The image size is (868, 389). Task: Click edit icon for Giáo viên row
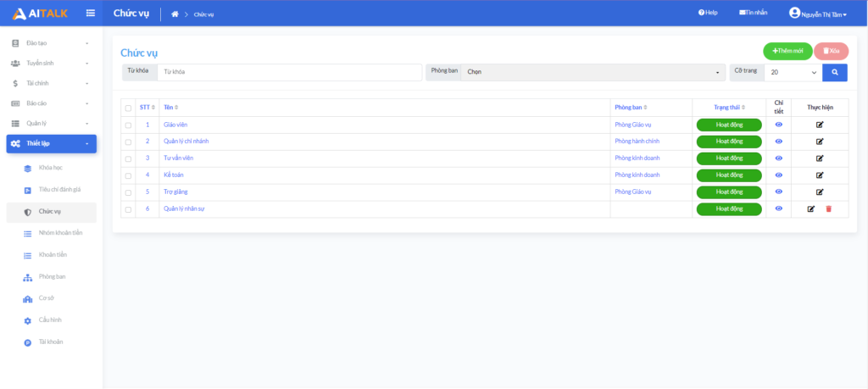point(820,125)
